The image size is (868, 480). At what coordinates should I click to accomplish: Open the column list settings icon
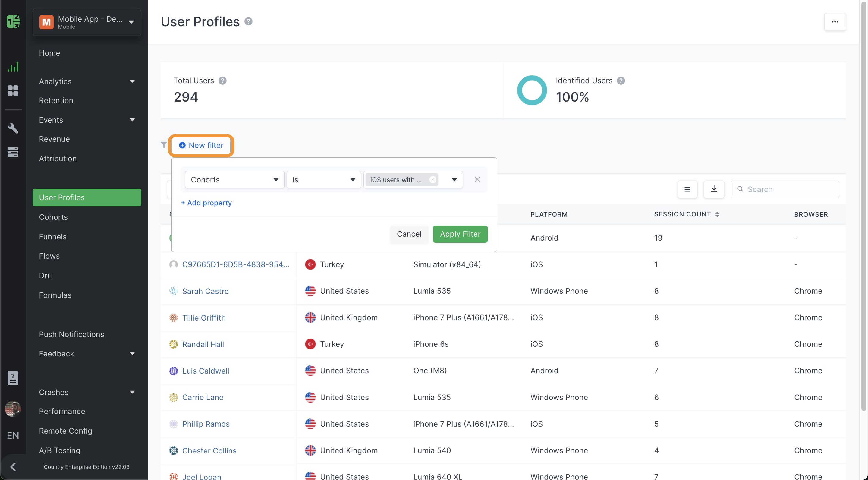click(x=687, y=189)
